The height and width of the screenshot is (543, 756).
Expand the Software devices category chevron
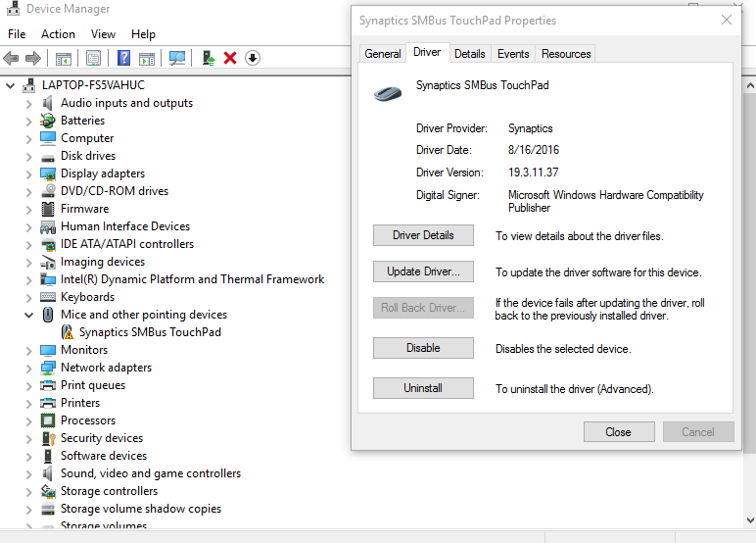tap(29, 456)
